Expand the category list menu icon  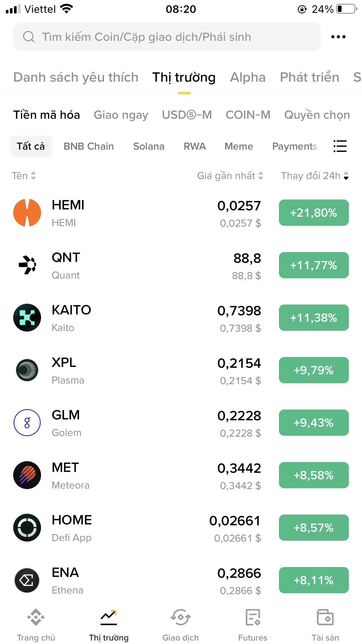[340, 146]
